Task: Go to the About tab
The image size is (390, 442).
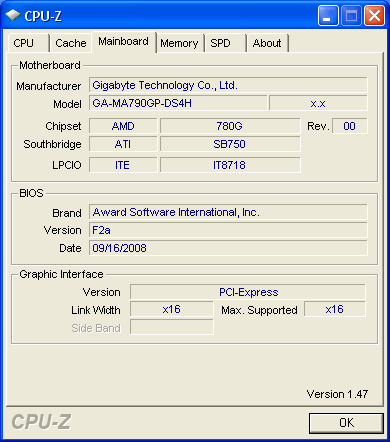Action: pyautogui.click(x=267, y=43)
